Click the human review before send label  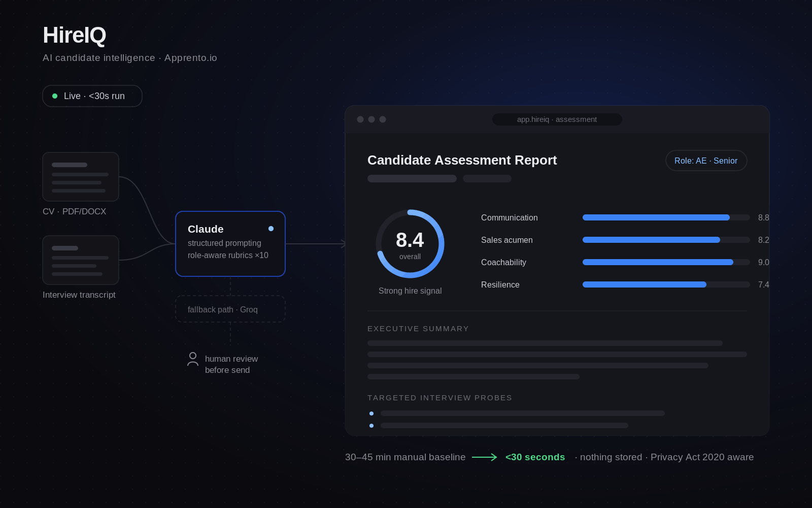(x=231, y=364)
